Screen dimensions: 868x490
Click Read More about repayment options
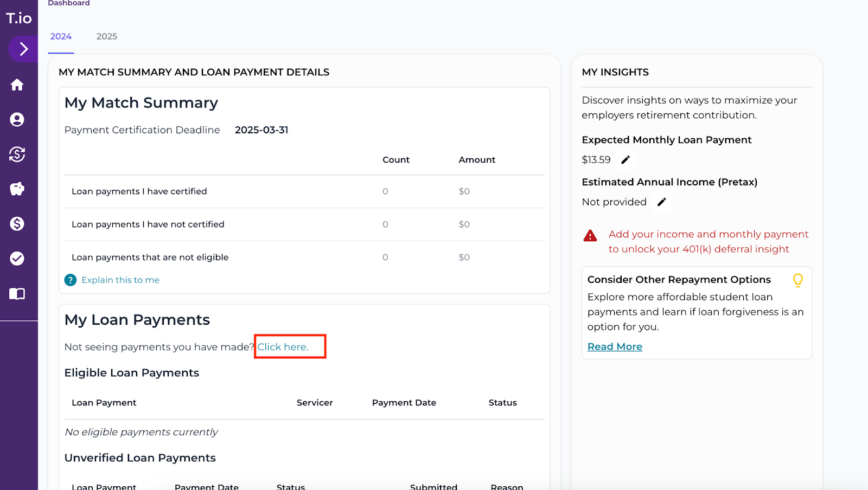click(614, 346)
